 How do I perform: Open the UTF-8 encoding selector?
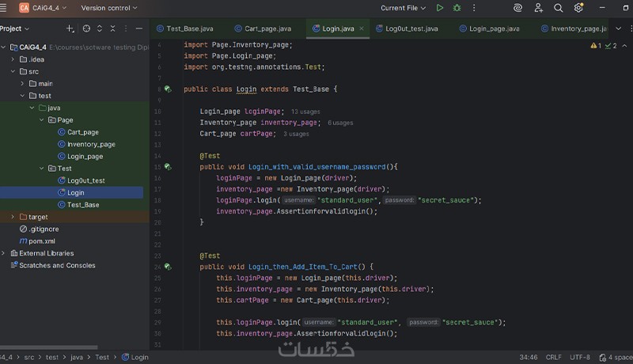pos(580,357)
